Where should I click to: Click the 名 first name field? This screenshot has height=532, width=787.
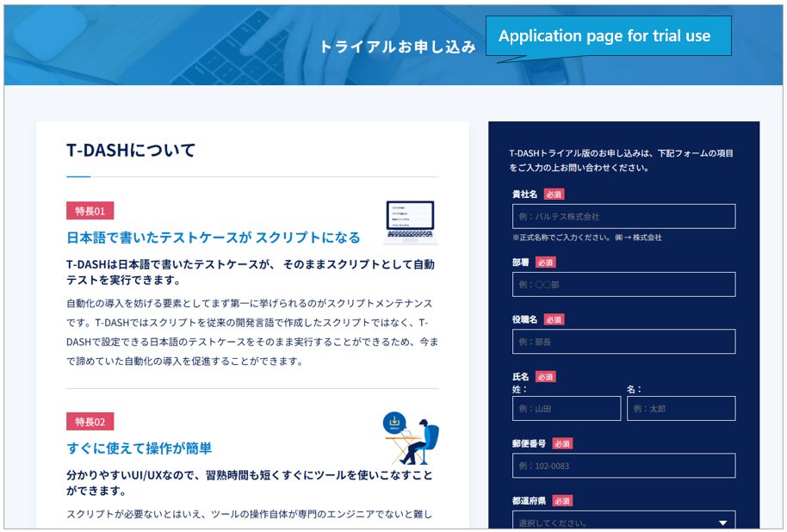click(680, 409)
